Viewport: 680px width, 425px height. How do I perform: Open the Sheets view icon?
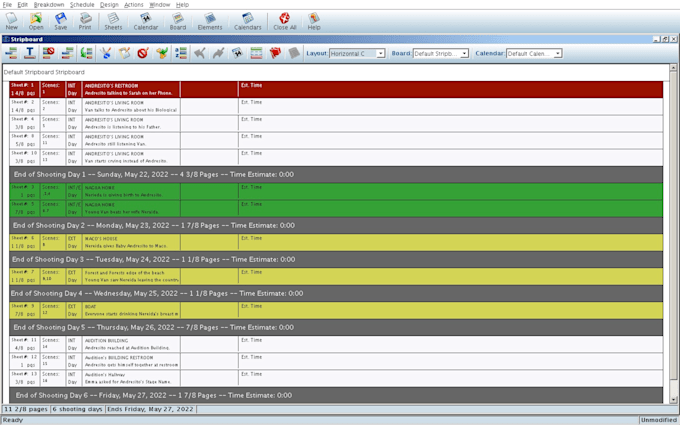pos(113,21)
